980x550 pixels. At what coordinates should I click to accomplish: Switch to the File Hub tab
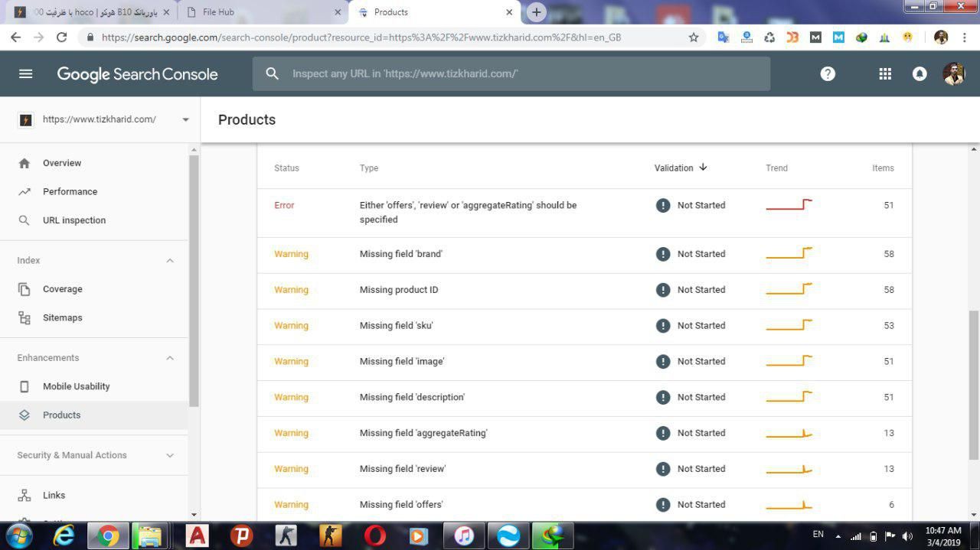(260, 12)
